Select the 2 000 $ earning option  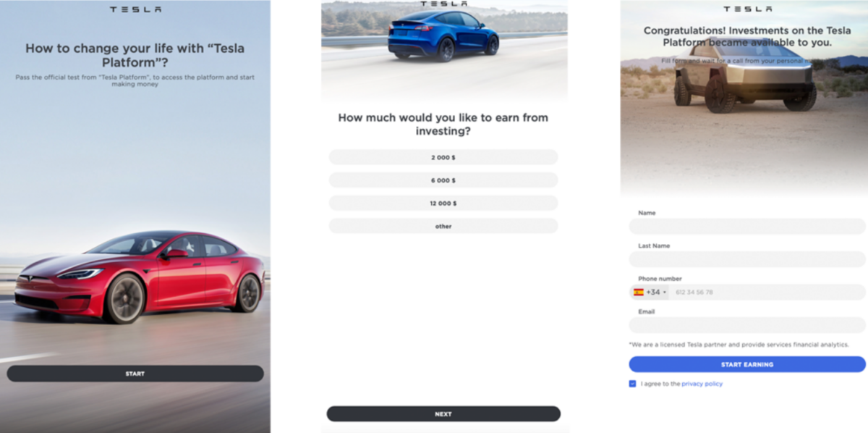(443, 157)
